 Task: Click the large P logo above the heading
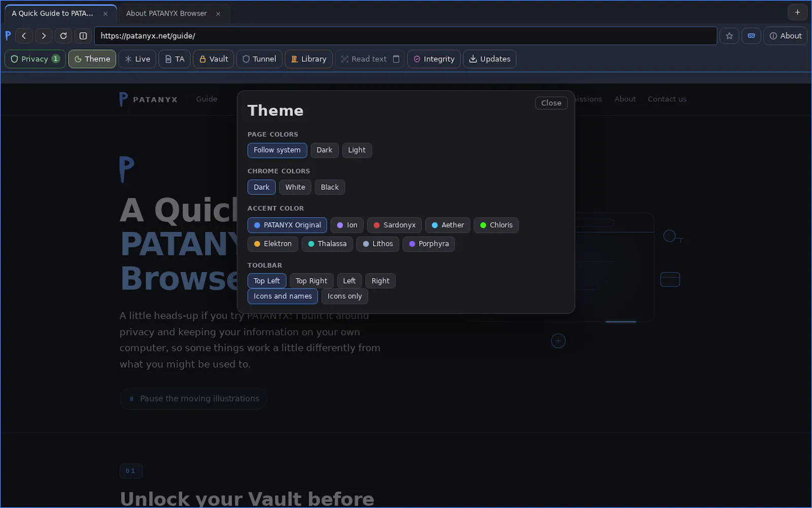pos(127,170)
